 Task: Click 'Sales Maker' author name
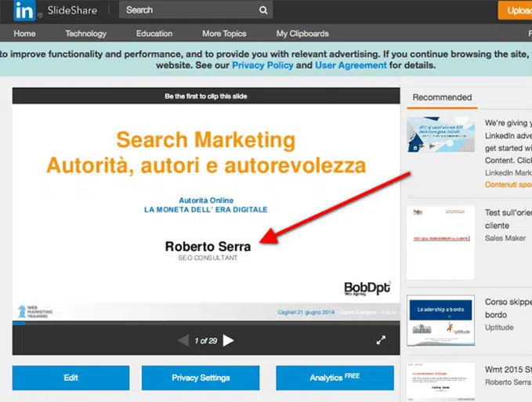[505, 238]
